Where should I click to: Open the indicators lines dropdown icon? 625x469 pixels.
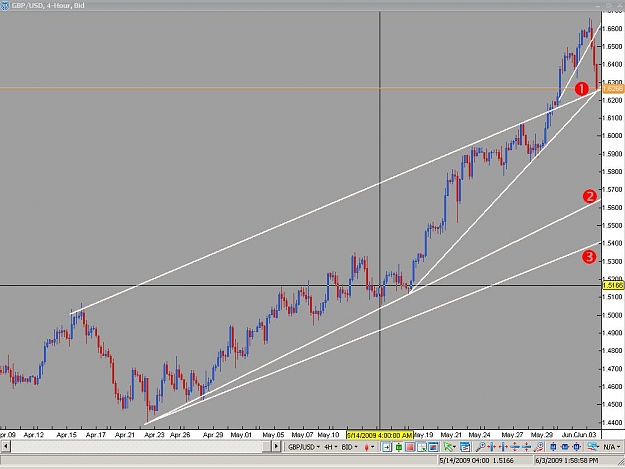click(594, 447)
